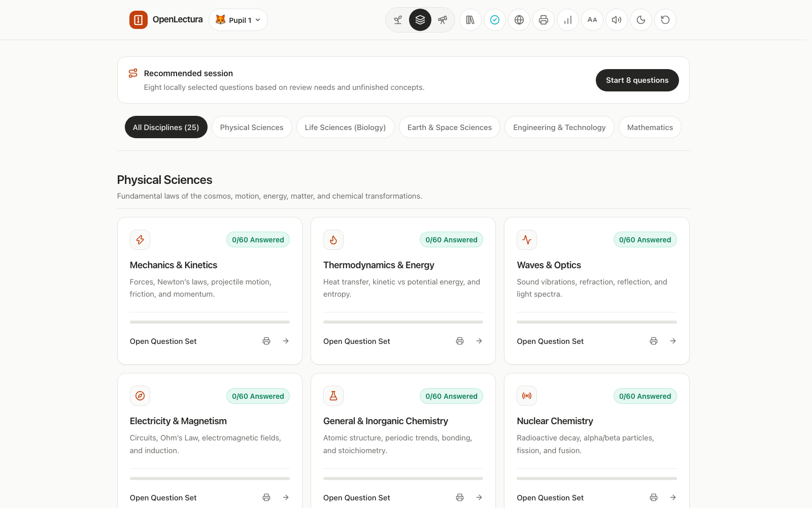Screen dimensions: 812x508
Task: Select the stacked layers level icon
Action: tap(420, 20)
